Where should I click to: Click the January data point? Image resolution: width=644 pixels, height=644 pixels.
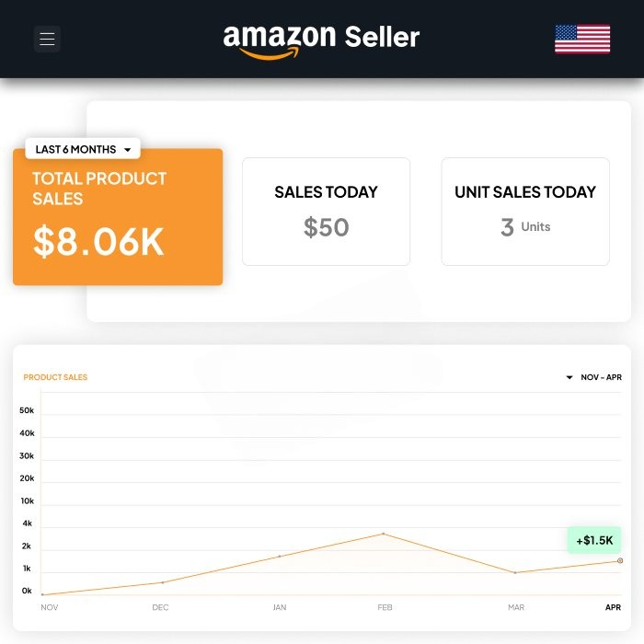point(280,556)
